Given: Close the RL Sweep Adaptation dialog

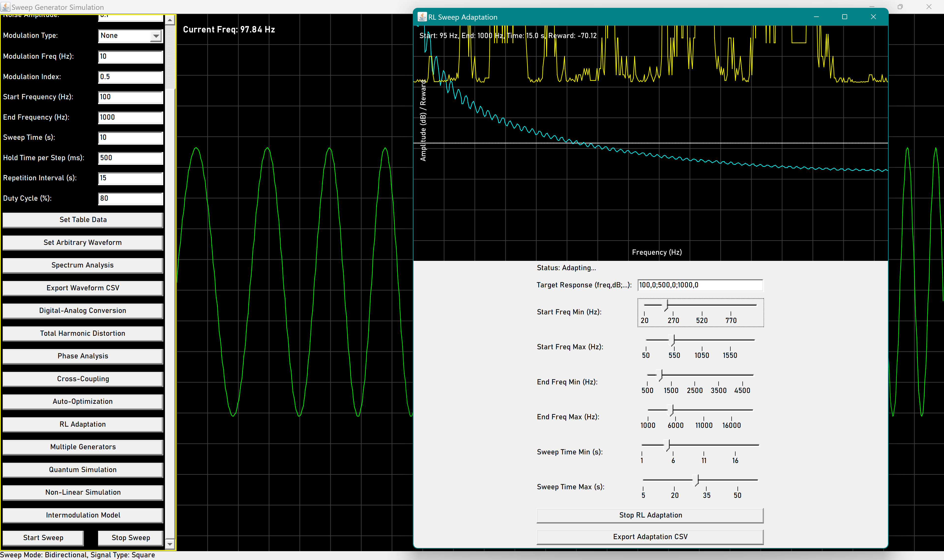Looking at the screenshot, I should pos(873,17).
